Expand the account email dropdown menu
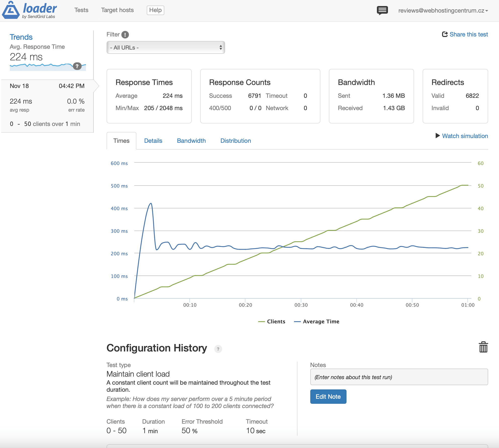499x448 pixels. [443, 11]
